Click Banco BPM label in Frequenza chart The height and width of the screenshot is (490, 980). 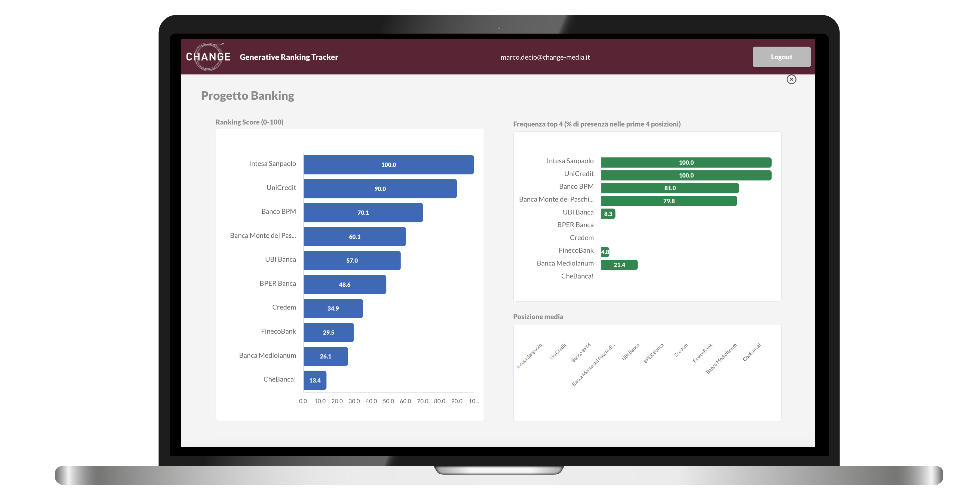pyautogui.click(x=576, y=186)
